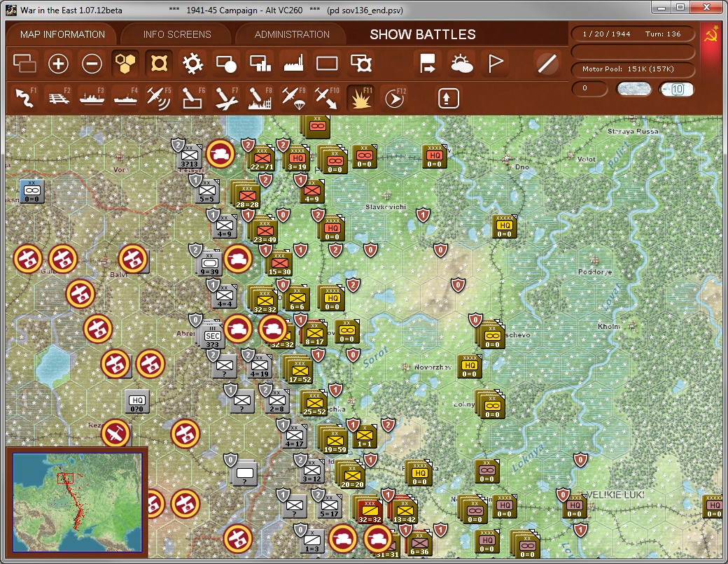
Task: Toggle the highlighted enemy hexes button
Action: click(159, 64)
